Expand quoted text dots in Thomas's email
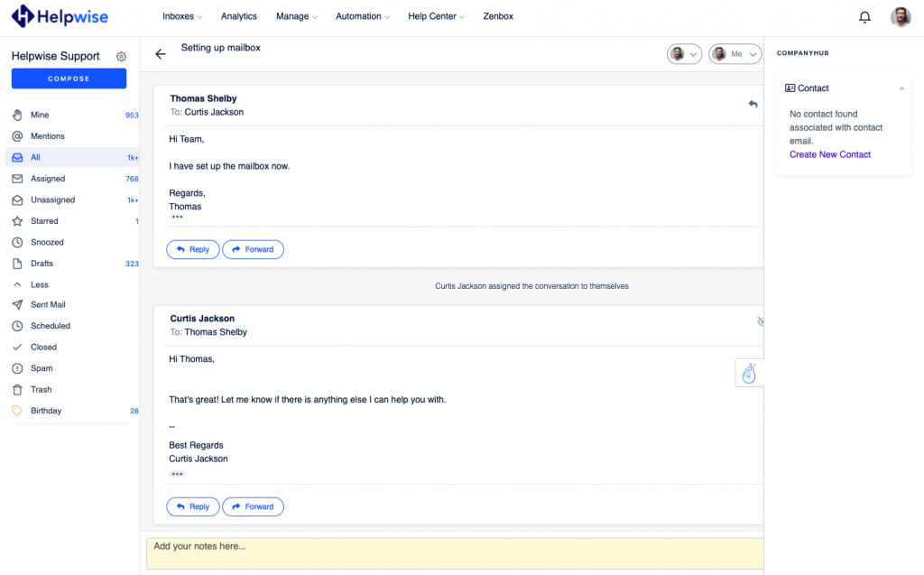This screenshot has width=924, height=575. [177, 218]
